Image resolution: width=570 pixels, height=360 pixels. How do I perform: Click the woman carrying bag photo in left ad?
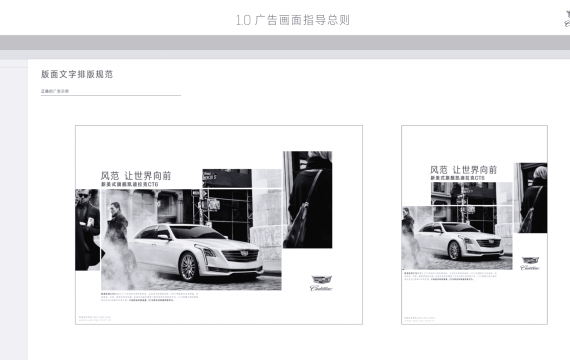[x=308, y=200]
